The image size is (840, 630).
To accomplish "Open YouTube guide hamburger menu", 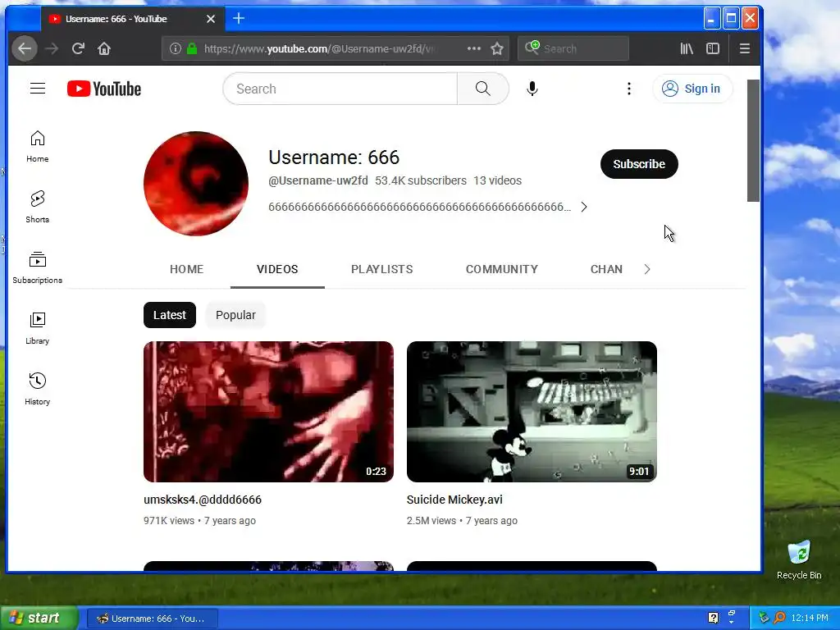I will click(38, 89).
